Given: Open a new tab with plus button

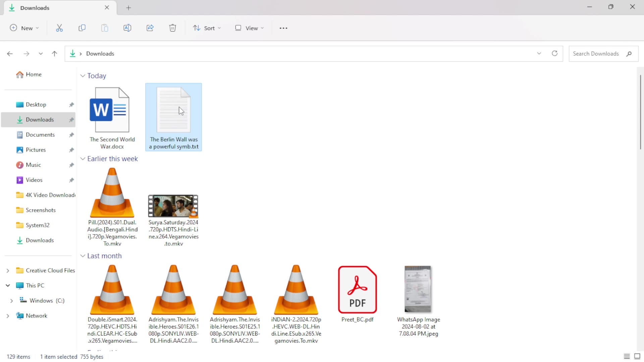Looking at the screenshot, I should coord(128,8).
